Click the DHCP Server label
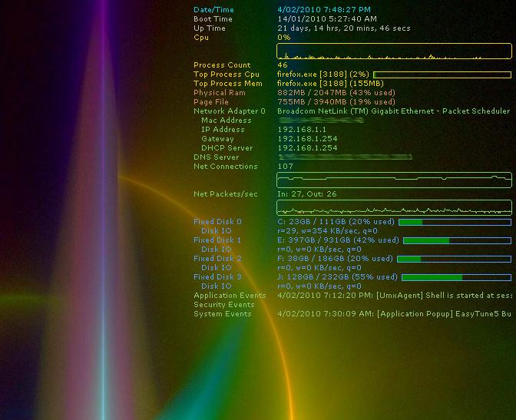Screen dimensions: 516x420 click(227, 148)
